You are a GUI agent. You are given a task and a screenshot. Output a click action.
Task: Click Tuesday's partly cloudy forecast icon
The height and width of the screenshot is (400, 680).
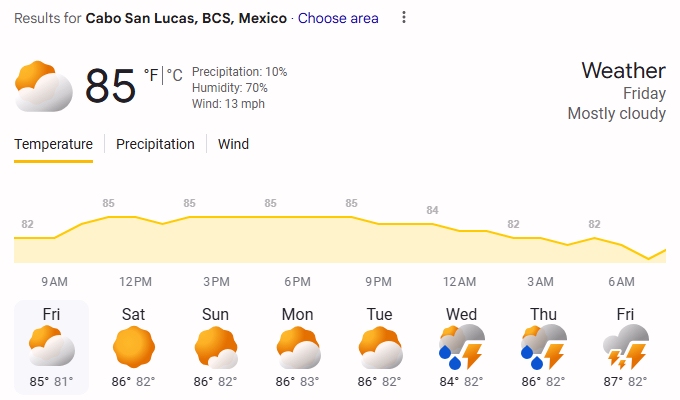[x=379, y=347]
